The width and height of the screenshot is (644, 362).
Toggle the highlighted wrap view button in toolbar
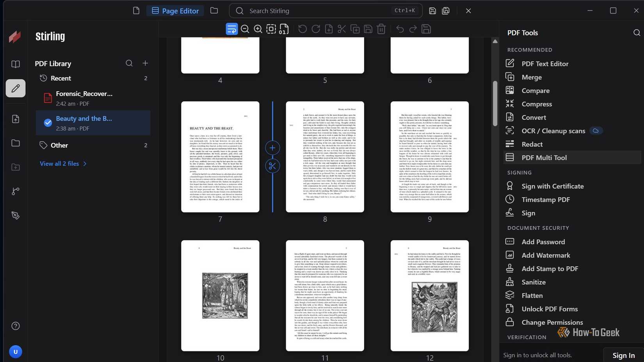click(232, 29)
